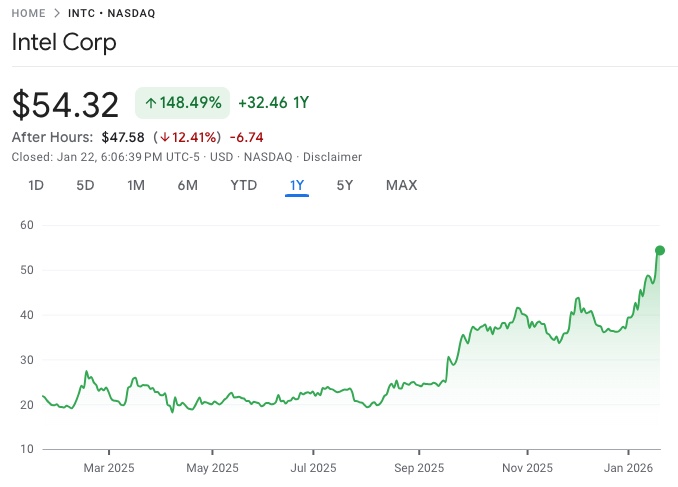Viewport: 678px width, 487px height.
Task: Click the Intel Corp heading
Action: point(64,42)
